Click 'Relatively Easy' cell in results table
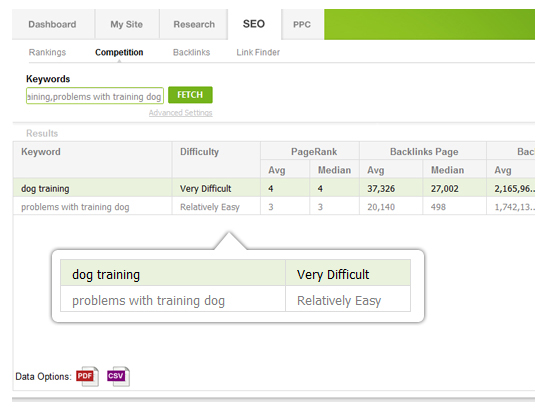Screen dimensions: 548x417 click(216, 206)
